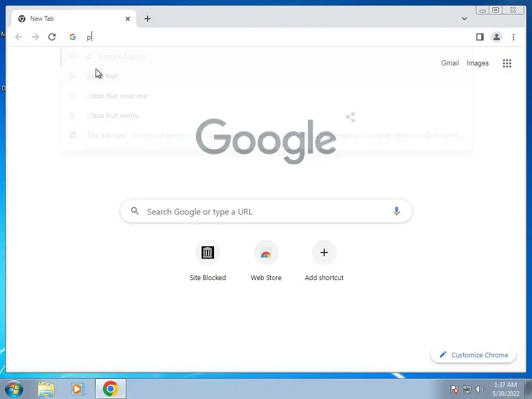The height and width of the screenshot is (399, 532).
Task: Click the Google logo doodle
Action: (x=266, y=141)
